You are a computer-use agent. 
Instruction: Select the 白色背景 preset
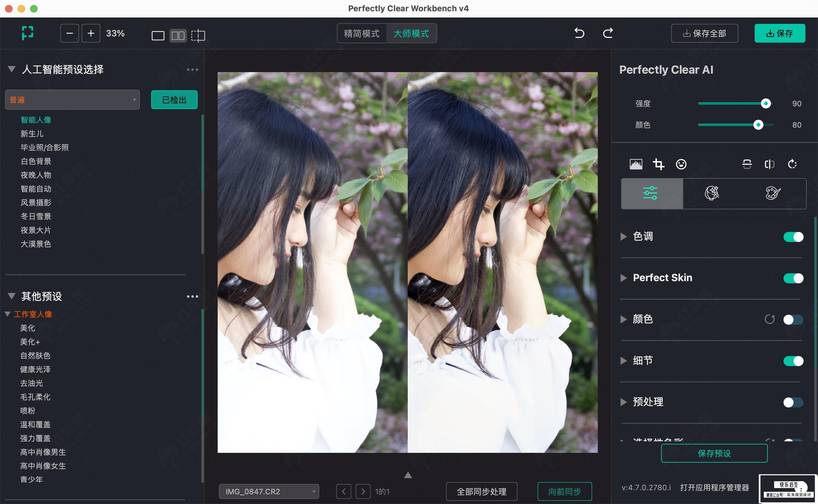point(36,161)
